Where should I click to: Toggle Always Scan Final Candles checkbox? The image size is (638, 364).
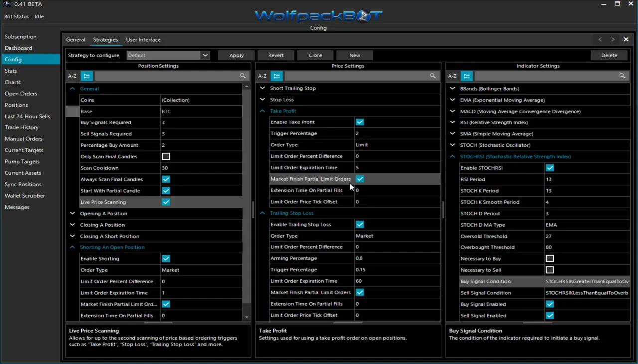(x=166, y=179)
